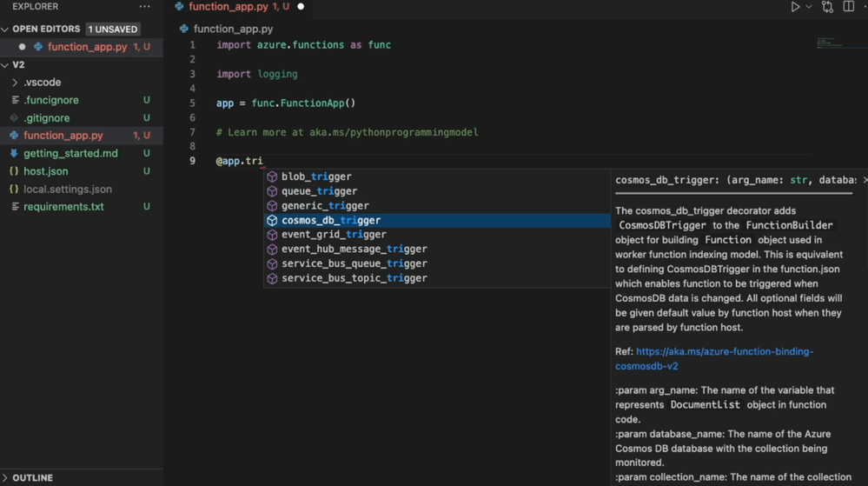Close the documentation popup with the X

point(864,180)
